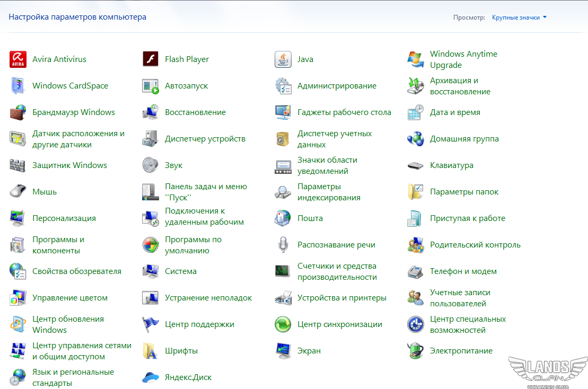Click the Windows Anytime Upgrade icon
This screenshot has height=389, width=588.
(416, 59)
